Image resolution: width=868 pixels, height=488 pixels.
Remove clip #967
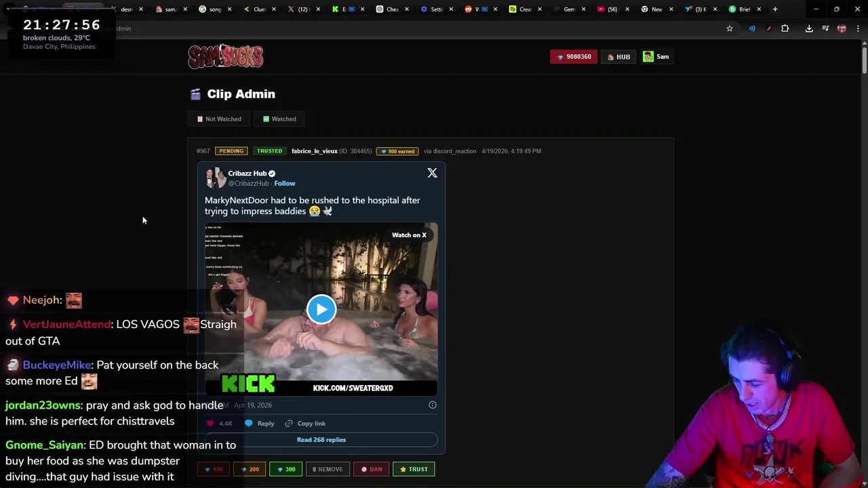click(x=328, y=469)
